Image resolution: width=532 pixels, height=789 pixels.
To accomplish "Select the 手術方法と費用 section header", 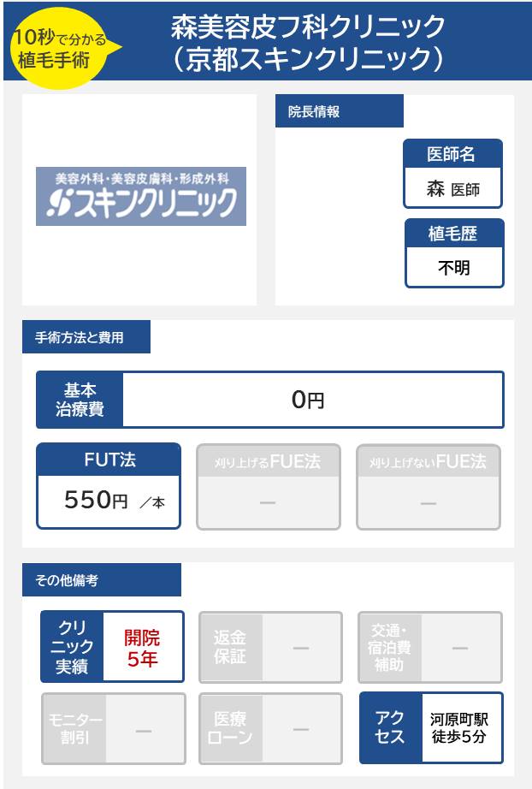I will click(86, 337).
